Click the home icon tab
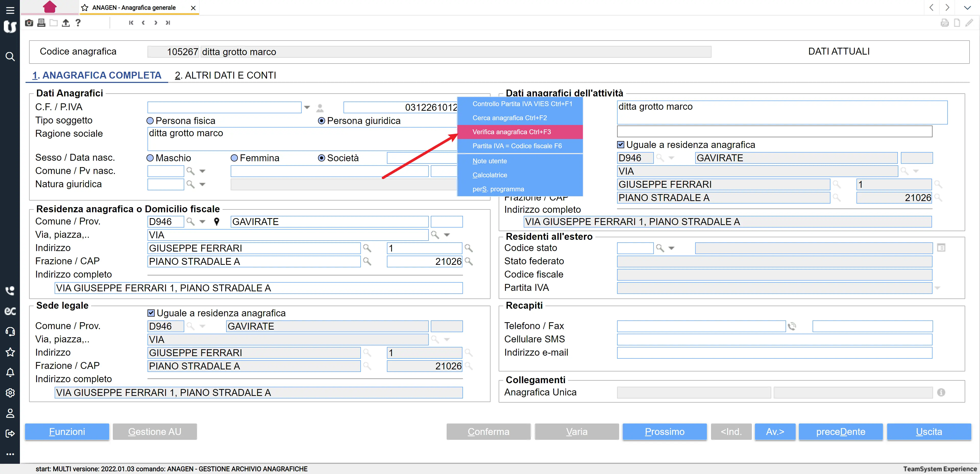980x474 pixels. tap(50, 7)
